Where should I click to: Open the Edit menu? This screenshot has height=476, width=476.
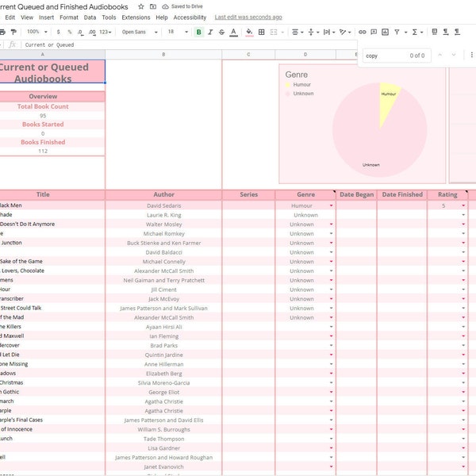click(10, 17)
